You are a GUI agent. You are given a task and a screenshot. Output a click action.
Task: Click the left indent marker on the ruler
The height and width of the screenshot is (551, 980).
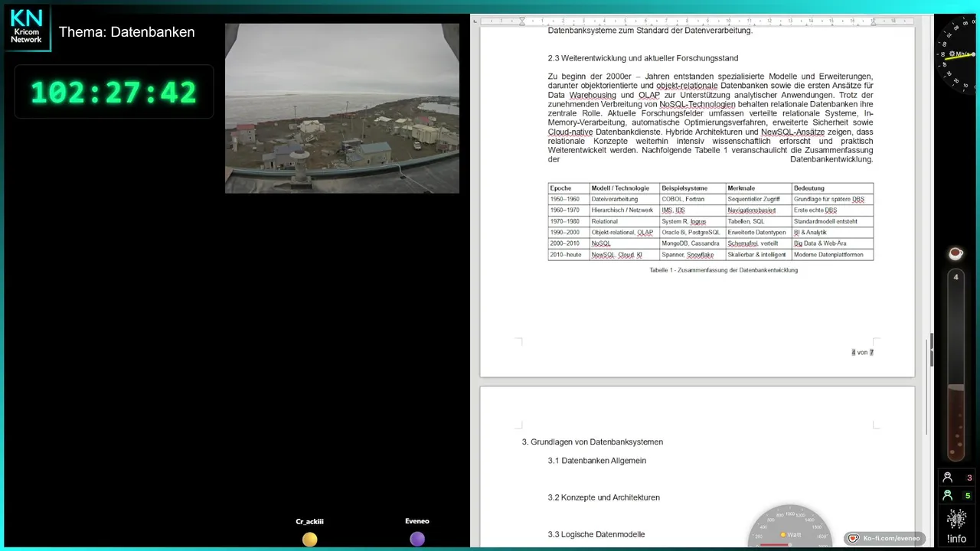(523, 21)
